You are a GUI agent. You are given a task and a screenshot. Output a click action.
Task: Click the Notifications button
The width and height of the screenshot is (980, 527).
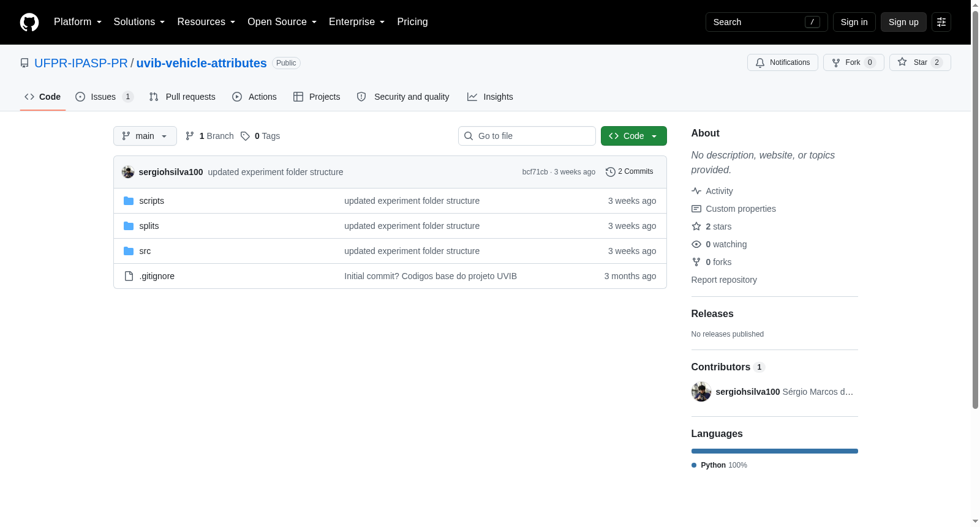pos(783,62)
